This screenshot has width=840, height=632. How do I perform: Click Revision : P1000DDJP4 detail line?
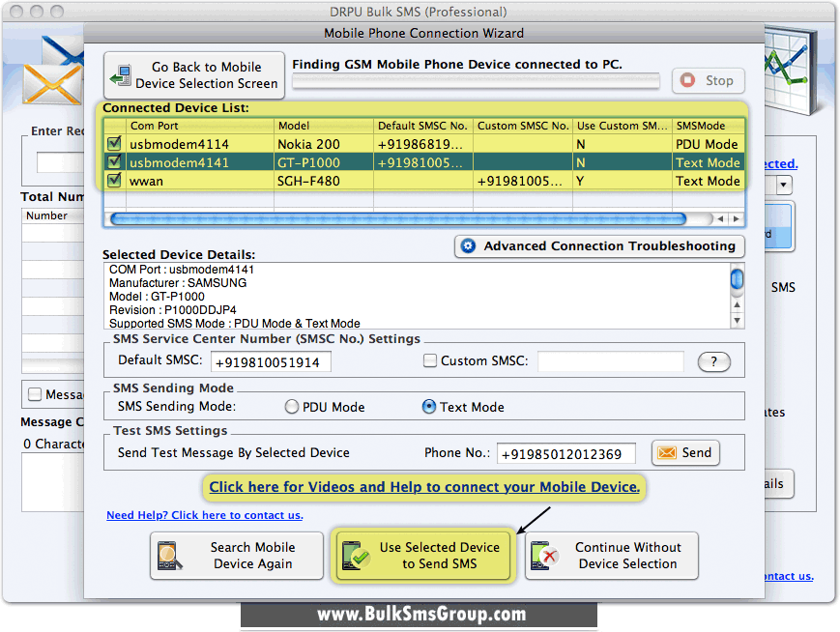[172, 310]
